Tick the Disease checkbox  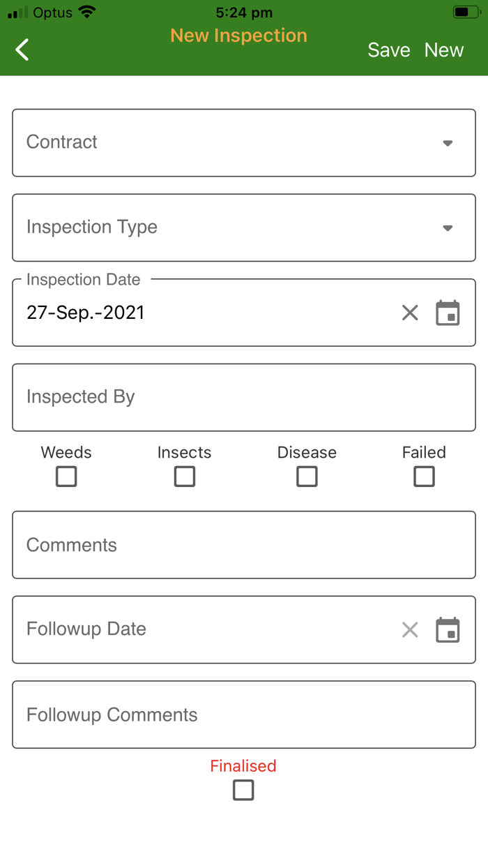pyautogui.click(x=307, y=477)
